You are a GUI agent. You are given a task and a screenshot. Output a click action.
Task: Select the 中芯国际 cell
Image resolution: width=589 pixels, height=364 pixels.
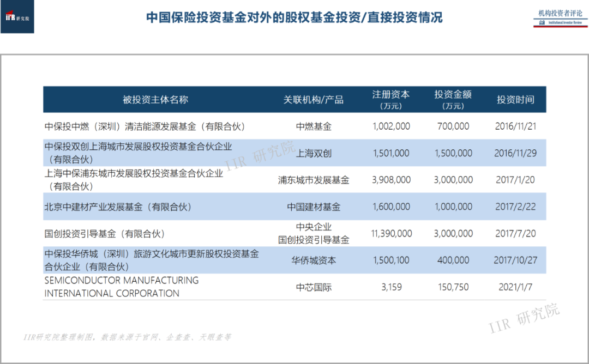(x=314, y=288)
